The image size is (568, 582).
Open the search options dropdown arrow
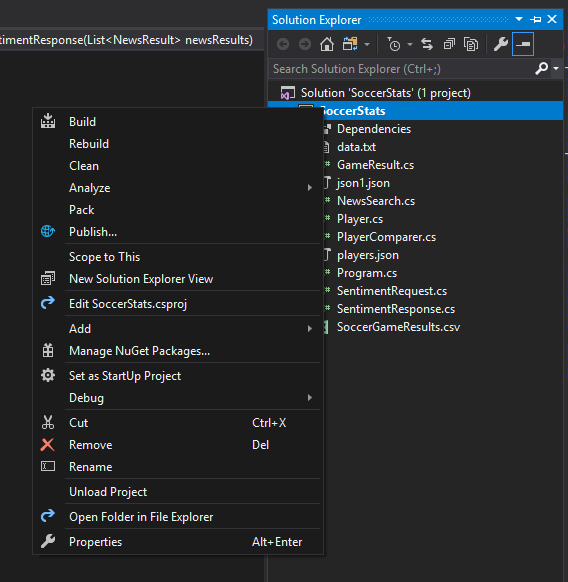[x=556, y=68]
